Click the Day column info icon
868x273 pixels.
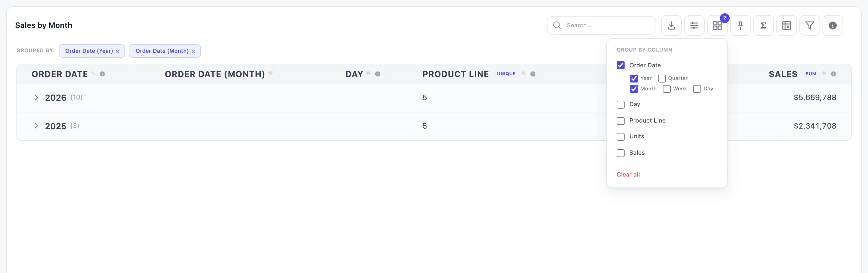tap(378, 74)
